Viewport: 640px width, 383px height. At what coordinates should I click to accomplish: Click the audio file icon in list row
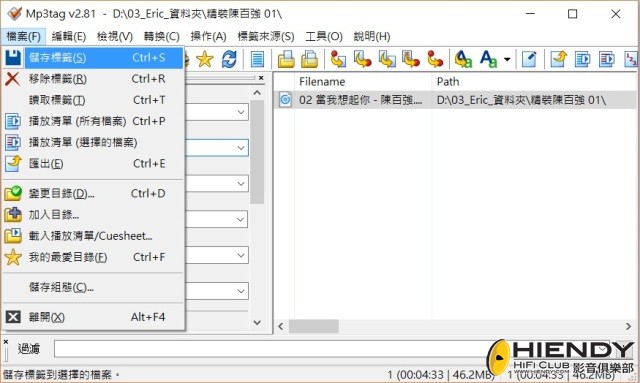tap(285, 100)
